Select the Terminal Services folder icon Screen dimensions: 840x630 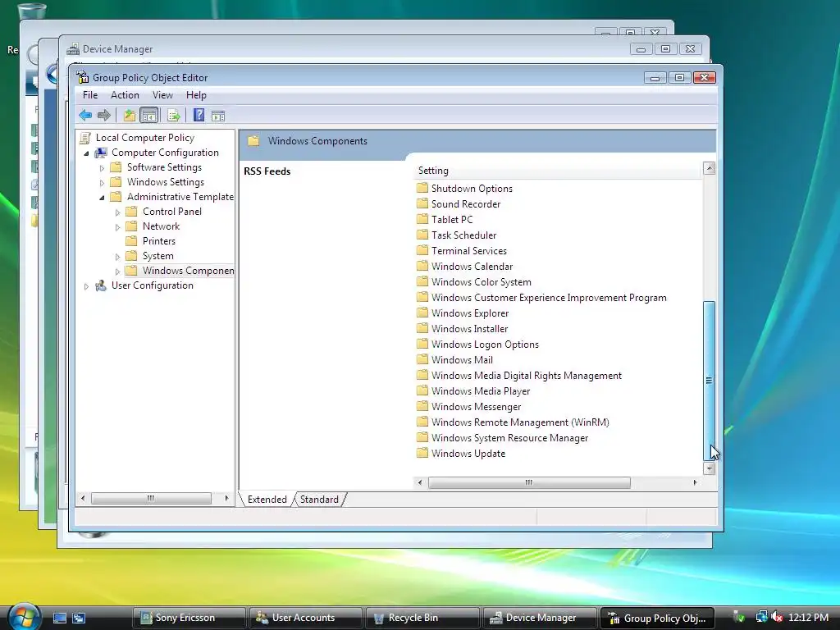[422, 250]
